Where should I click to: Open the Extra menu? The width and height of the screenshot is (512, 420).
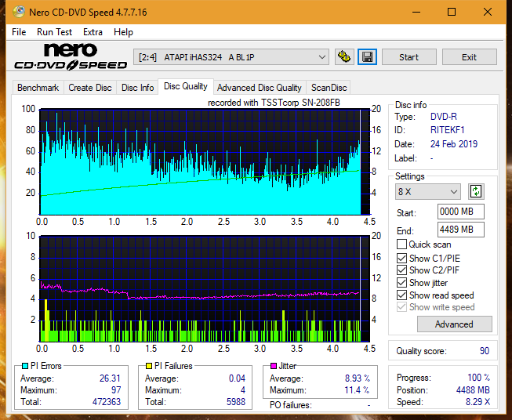coord(93,32)
